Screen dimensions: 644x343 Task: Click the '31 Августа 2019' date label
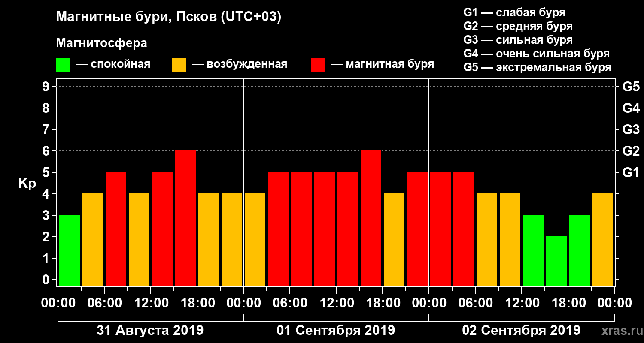pos(150,331)
